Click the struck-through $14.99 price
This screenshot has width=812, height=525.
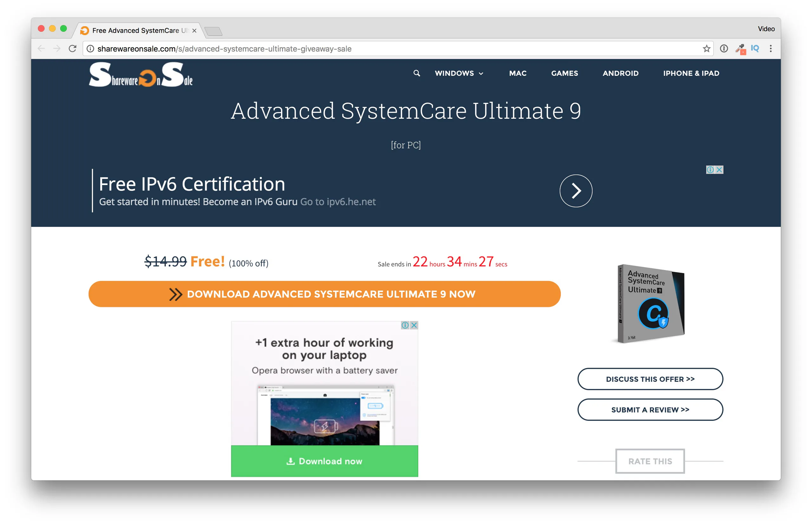click(x=166, y=262)
